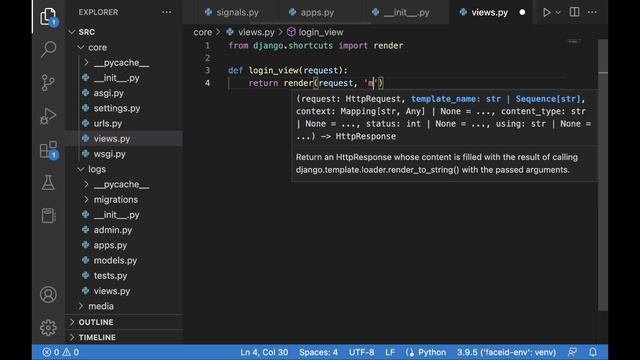
Task: Open the Accounts profile icon
Action: [48, 294]
